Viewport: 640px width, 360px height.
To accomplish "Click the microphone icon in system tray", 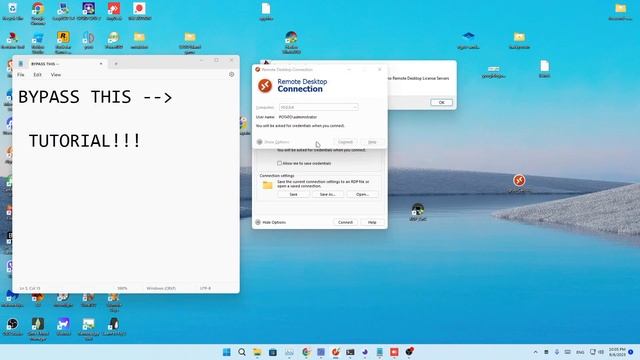I will point(557,352).
